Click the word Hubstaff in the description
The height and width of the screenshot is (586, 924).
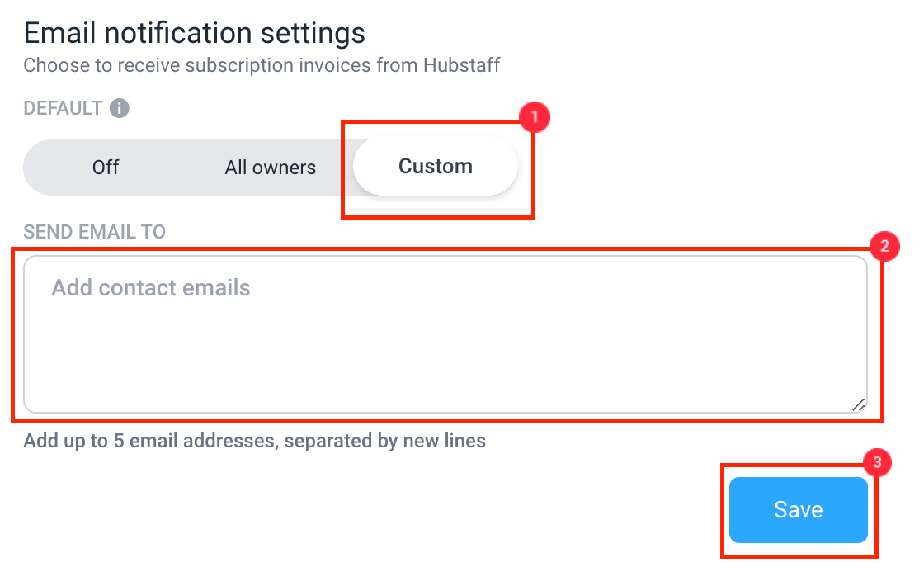461,65
